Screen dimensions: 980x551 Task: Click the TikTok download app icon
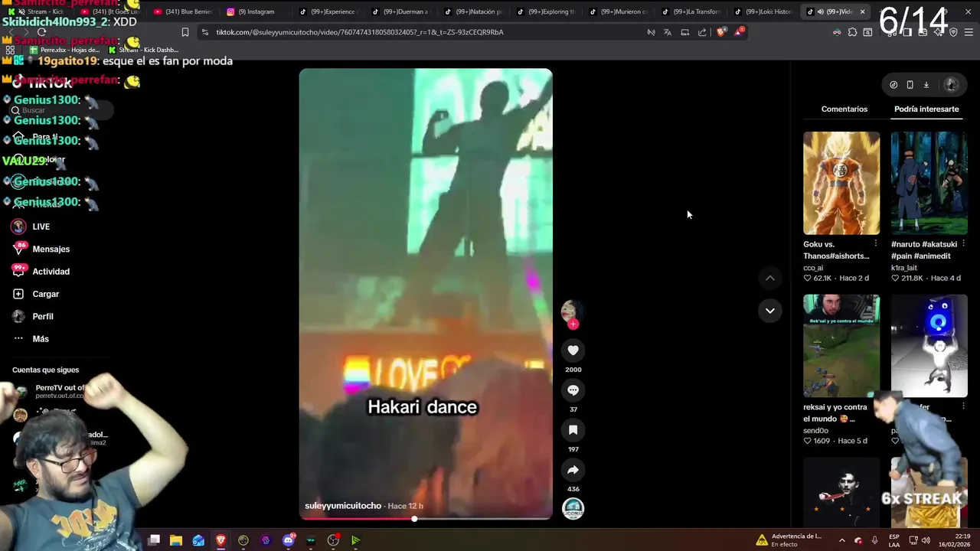[x=926, y=85]
